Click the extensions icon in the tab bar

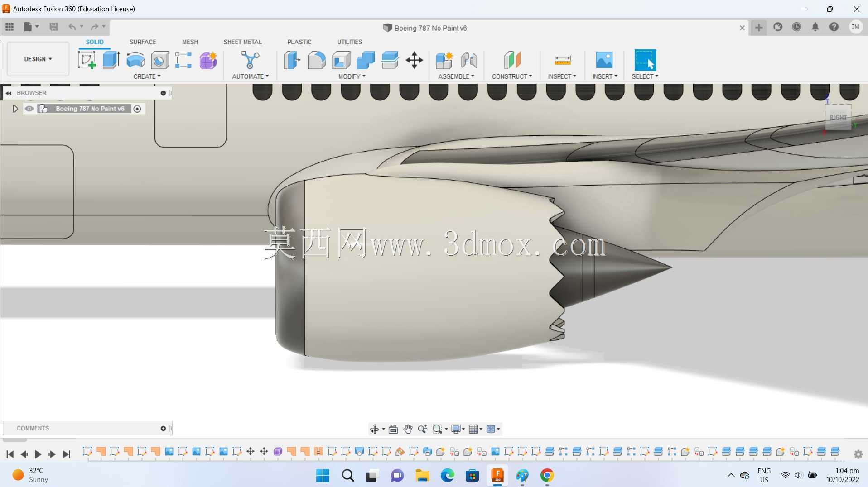[x=778, y=27]
